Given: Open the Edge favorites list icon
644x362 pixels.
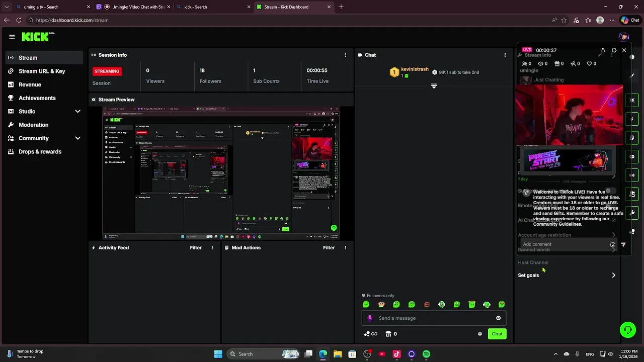Looking at the screenshot, I should pos(588,20).
